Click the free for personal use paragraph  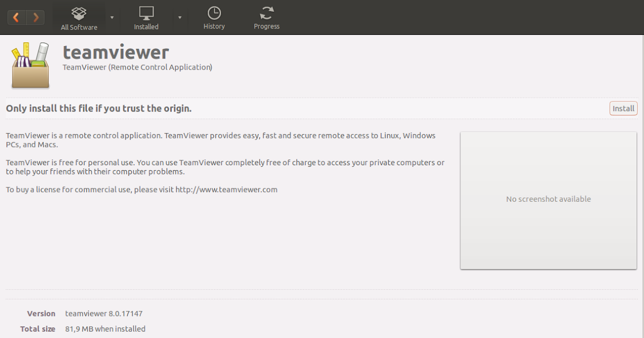(225, 167)
